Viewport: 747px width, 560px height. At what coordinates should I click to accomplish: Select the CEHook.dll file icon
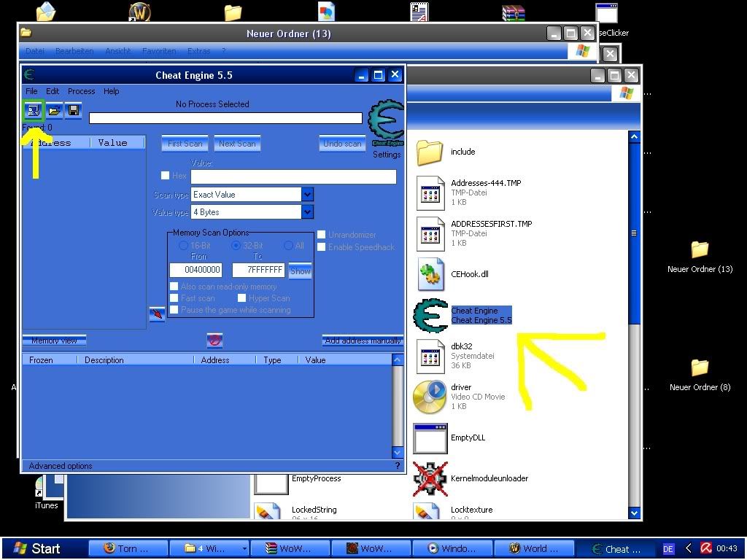(x=430, y=274)
